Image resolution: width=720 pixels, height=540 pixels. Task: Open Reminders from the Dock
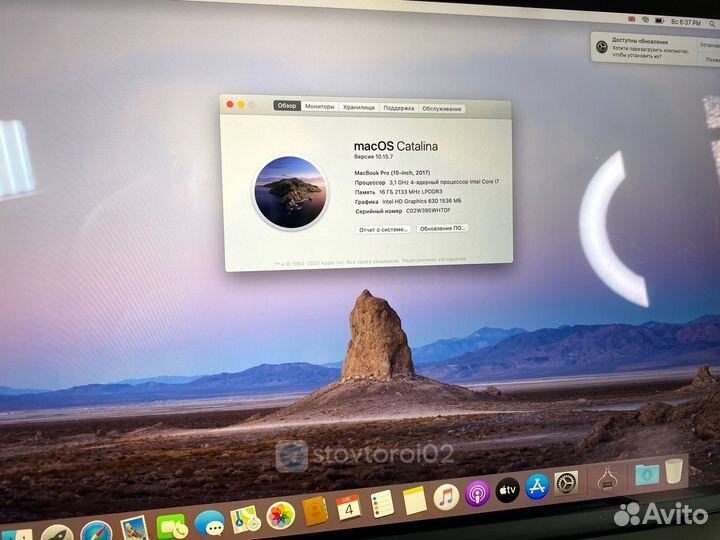click(382, 504)
